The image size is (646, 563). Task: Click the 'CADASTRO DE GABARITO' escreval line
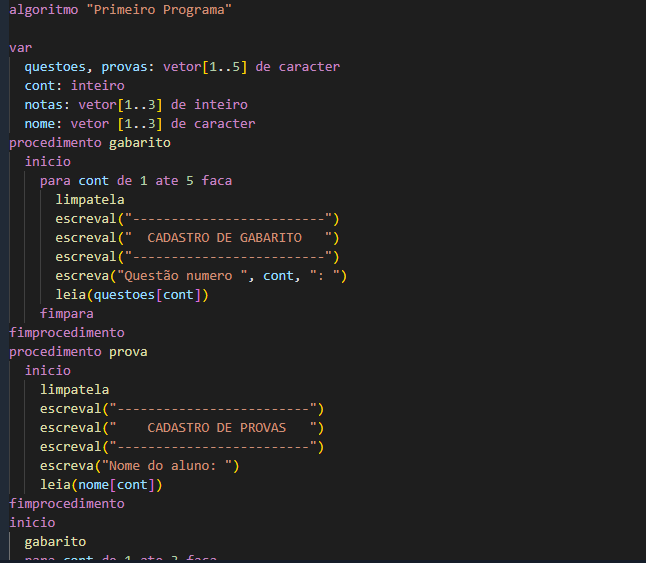click(x=197, y=238)
